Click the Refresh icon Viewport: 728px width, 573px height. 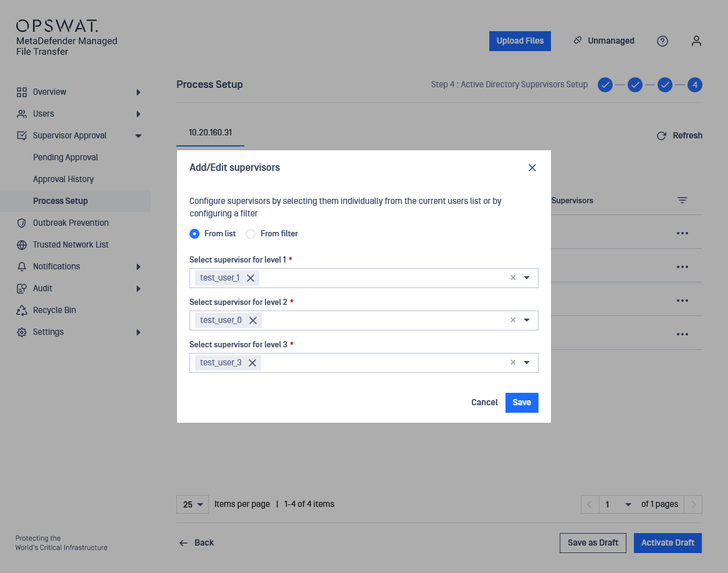tap(662, 136)
